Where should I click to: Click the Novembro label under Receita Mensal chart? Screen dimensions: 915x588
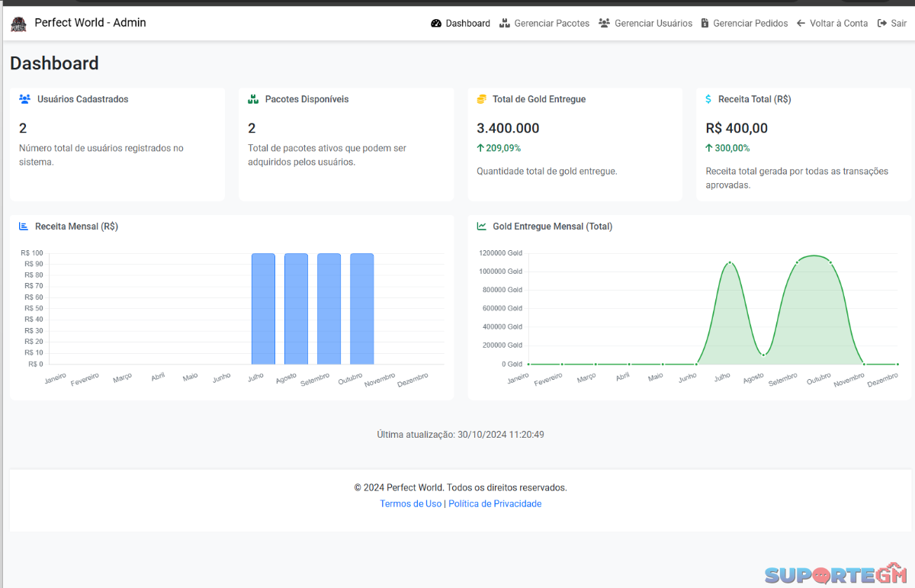(x=380, y=380)
